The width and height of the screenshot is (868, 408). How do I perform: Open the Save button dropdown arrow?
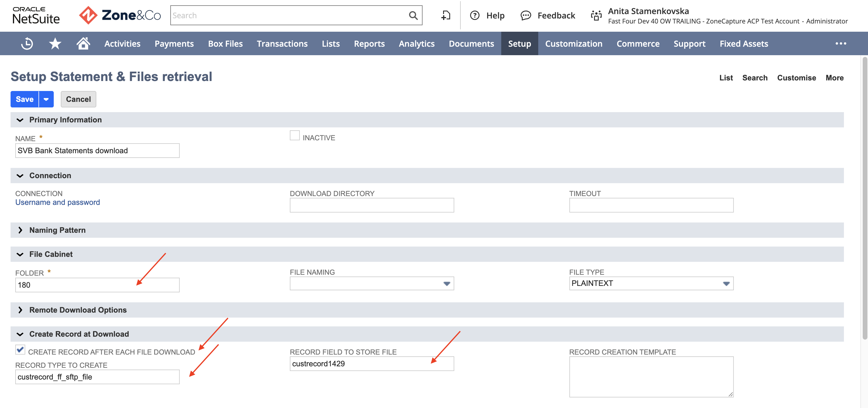(46, 99)
